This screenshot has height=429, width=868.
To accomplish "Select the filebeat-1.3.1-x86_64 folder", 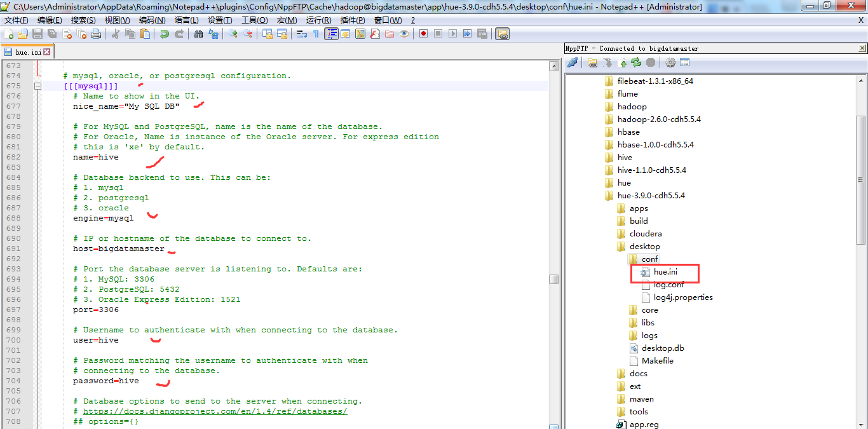I will pos(655,81).
